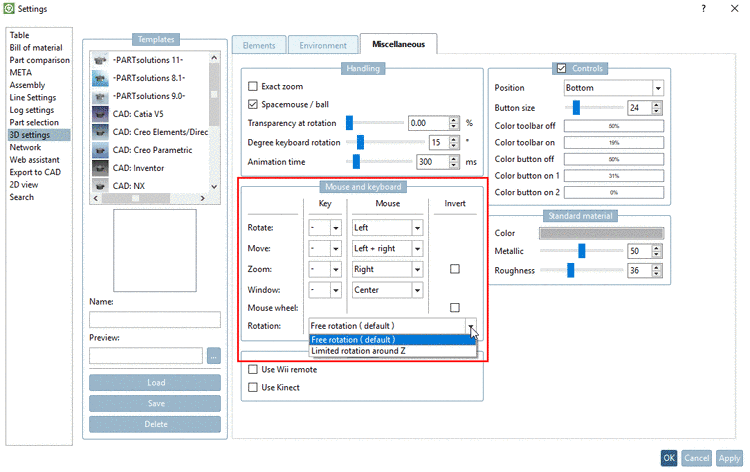Click the Color toolbar off swatch
Image resolution: width=750 pixels, height=472 pixels.
click(614, 126)
